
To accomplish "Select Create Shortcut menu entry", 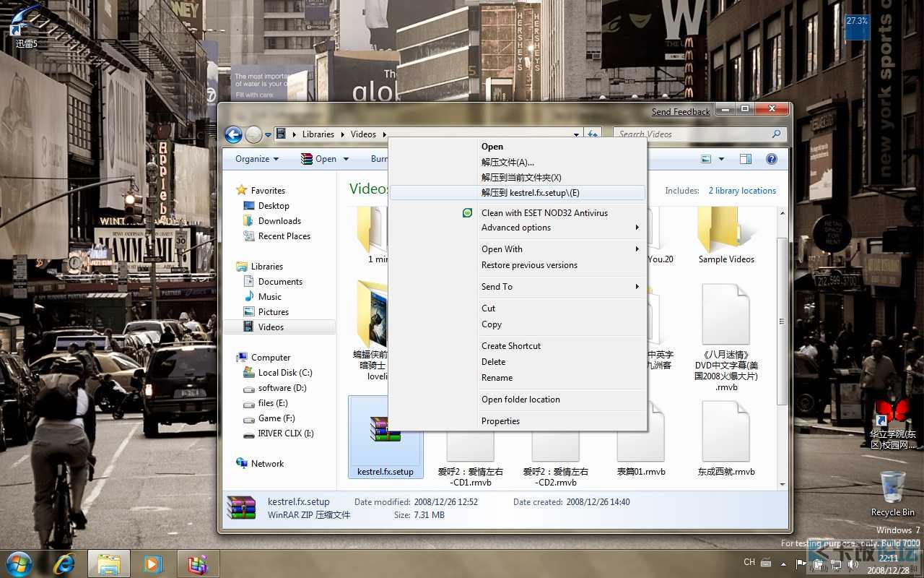I will pos(517,346).
